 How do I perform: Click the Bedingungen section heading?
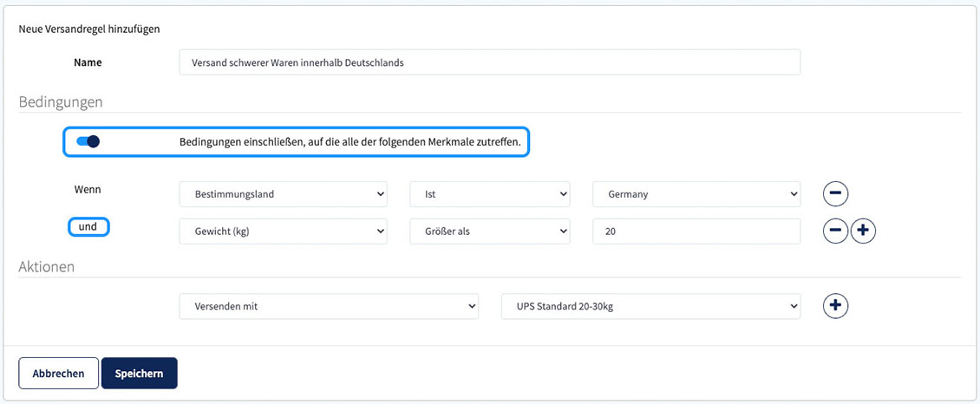[x=61, y=101]
